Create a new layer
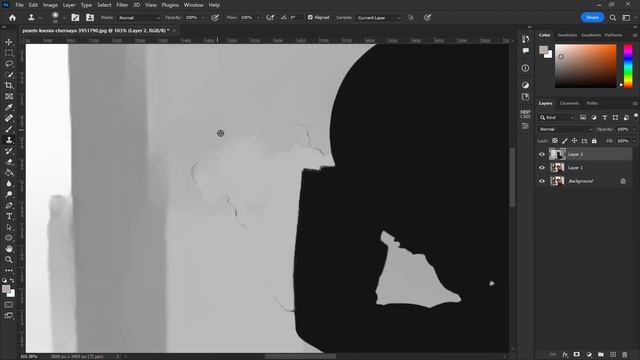This screenshot has width=640, height=360. (613, 355)
